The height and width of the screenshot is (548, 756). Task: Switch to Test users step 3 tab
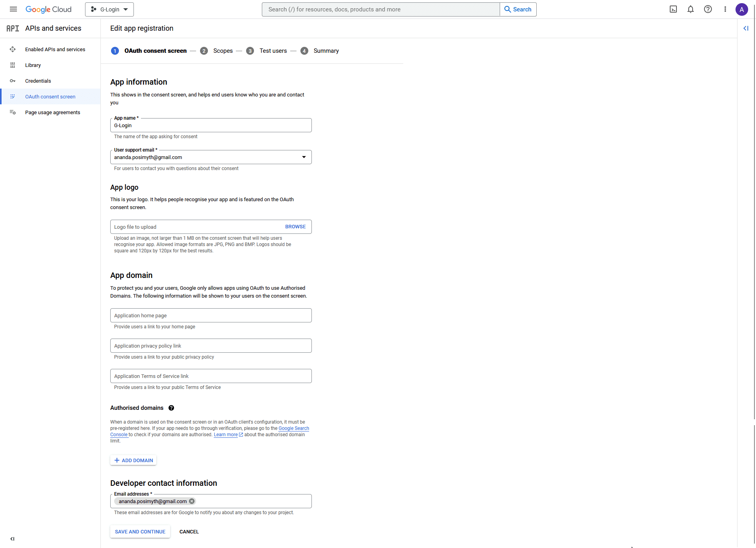(272, 50)
